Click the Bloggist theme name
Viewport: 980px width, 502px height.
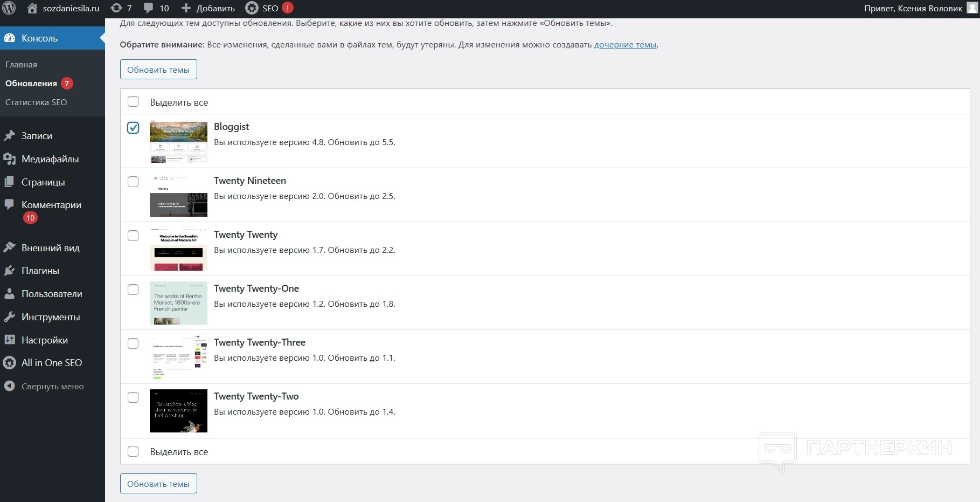point(232,127)
